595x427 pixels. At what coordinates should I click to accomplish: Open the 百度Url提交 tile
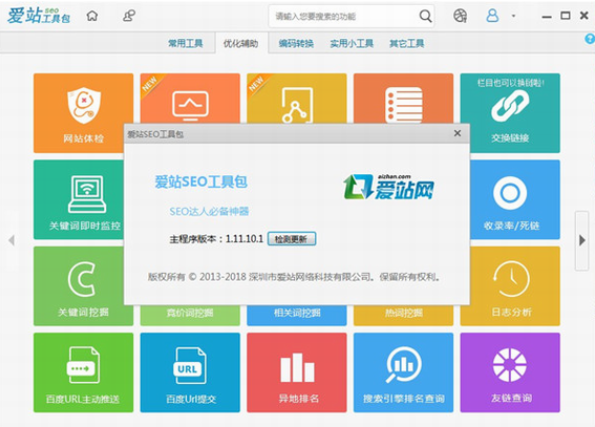[190, 372]
